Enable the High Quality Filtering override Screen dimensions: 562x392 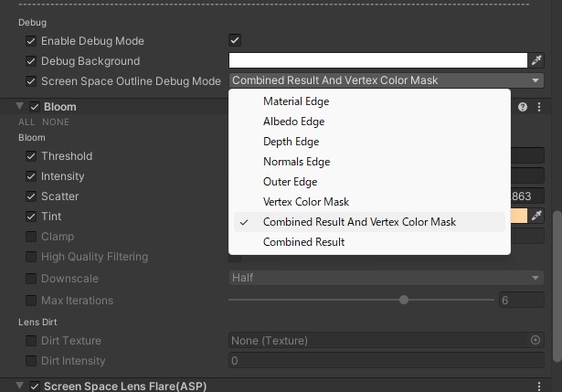click(31, 257)
